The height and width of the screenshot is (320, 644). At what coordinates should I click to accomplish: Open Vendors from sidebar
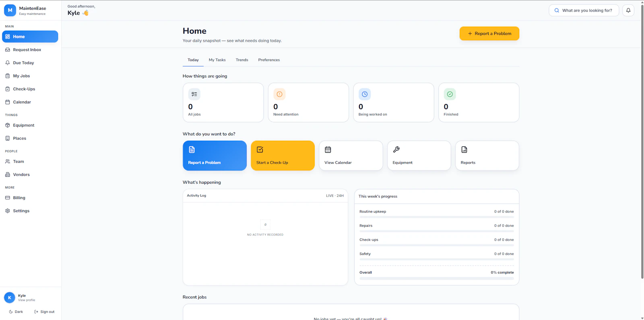coord(30,174)
